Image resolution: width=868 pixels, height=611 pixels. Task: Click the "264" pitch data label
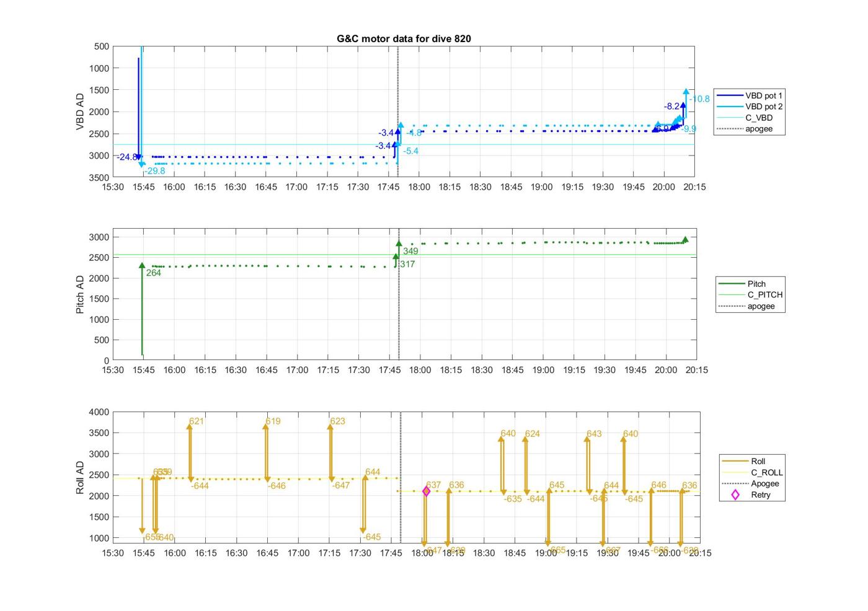point(153,273)
